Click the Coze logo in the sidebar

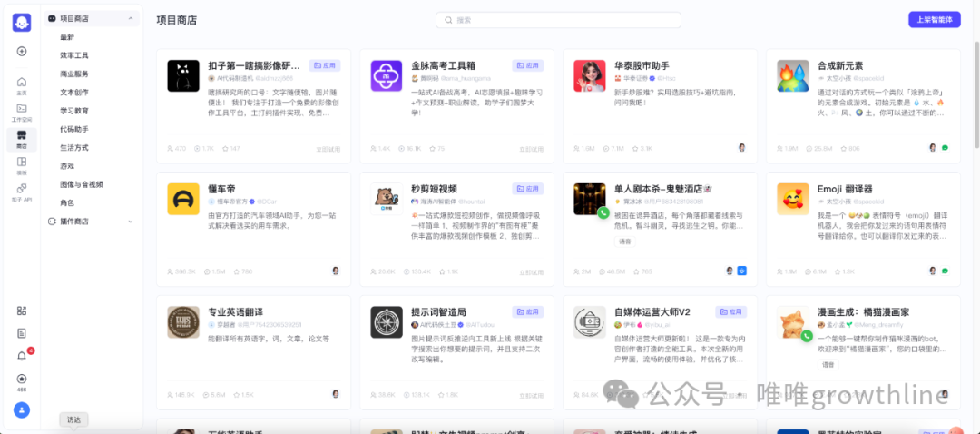pyautogui.click(x=21, y=23)
